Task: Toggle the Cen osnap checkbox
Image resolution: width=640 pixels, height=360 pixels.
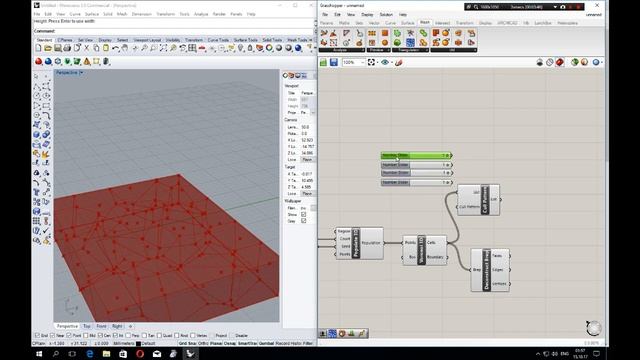Action: pos(100,336)
